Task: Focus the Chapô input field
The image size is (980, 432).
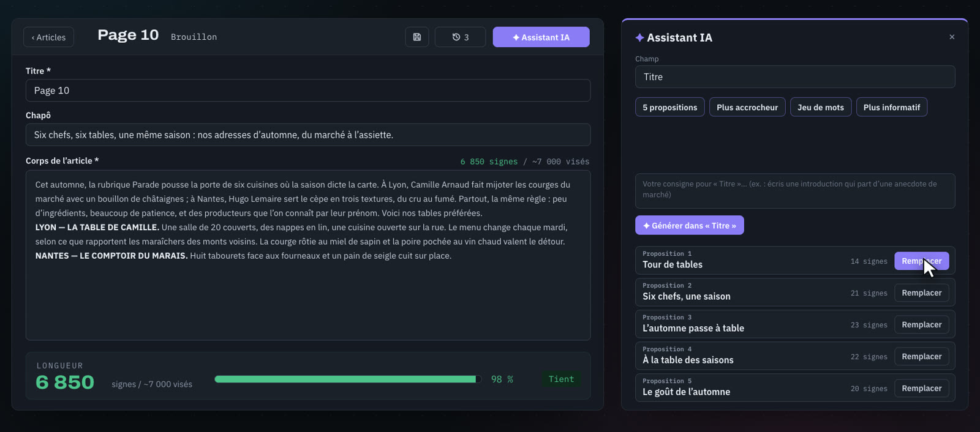Action: (x=307, y=135)
